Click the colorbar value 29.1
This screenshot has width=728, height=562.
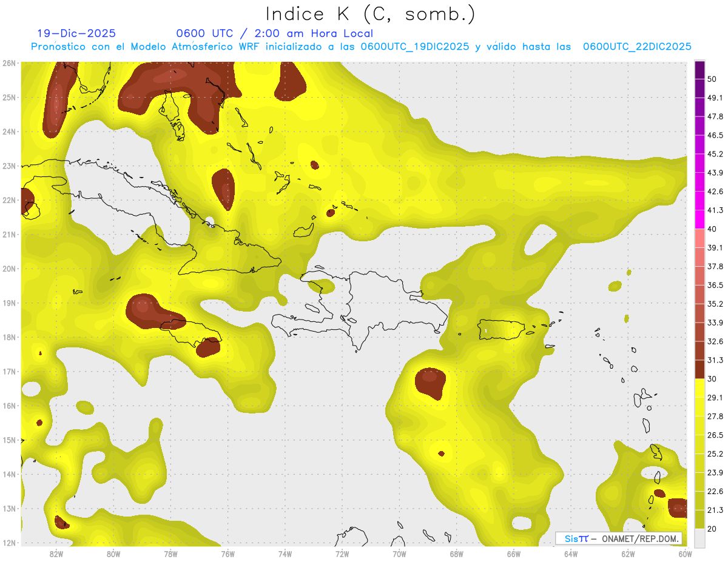(x=716, y=398)
